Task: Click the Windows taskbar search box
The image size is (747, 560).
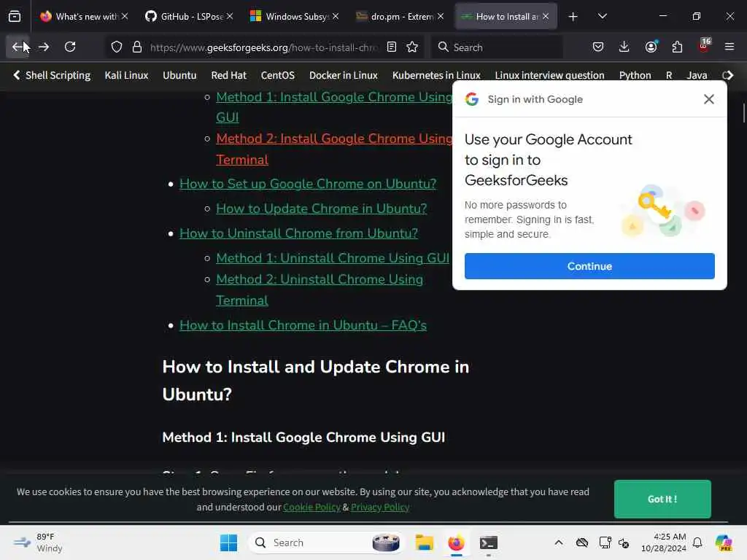Action: pos(326,542)
